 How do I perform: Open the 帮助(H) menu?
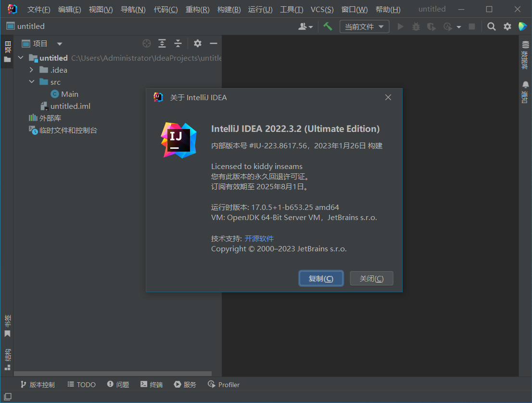(x=388, y=10)
